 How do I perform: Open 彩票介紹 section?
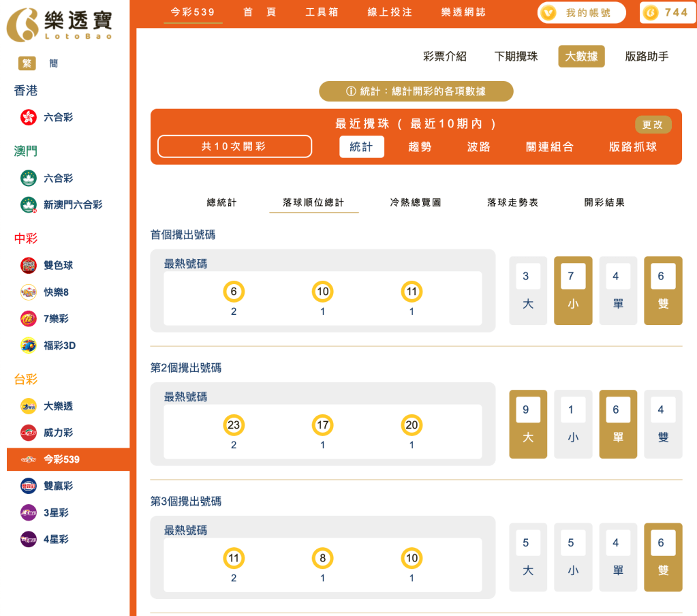445,57
